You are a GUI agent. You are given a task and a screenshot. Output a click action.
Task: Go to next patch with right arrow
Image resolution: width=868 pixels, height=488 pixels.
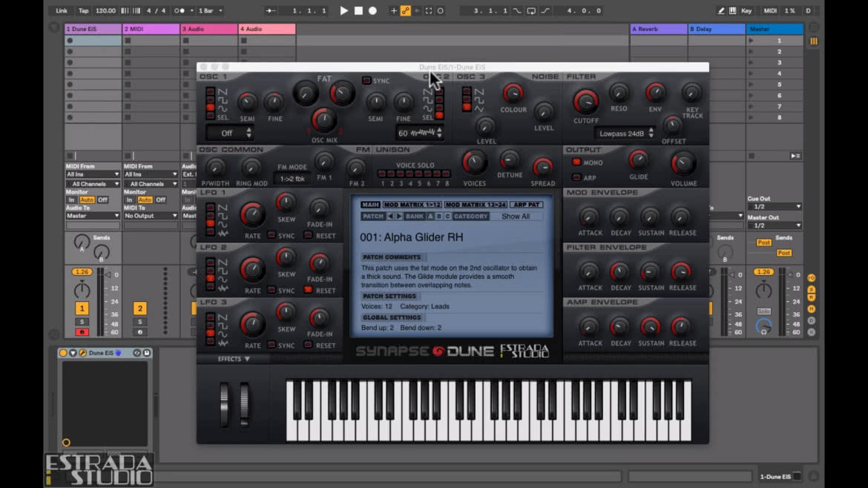point(399,217)
